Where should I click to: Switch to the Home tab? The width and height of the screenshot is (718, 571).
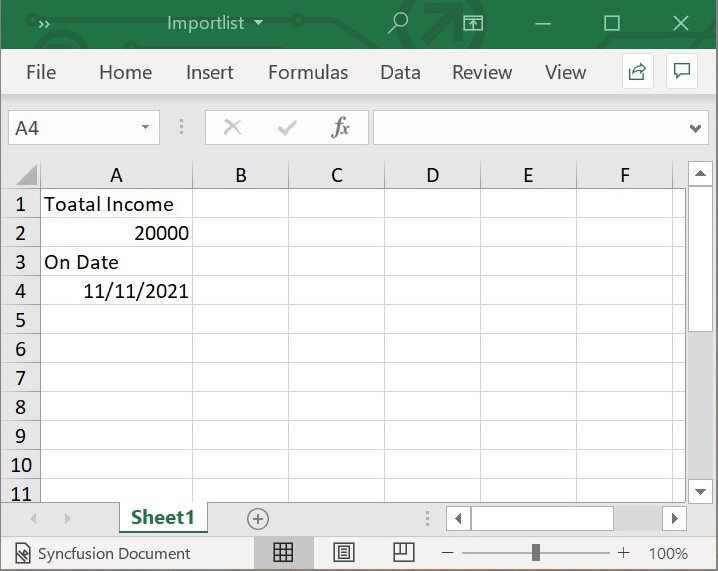(125, 72)
